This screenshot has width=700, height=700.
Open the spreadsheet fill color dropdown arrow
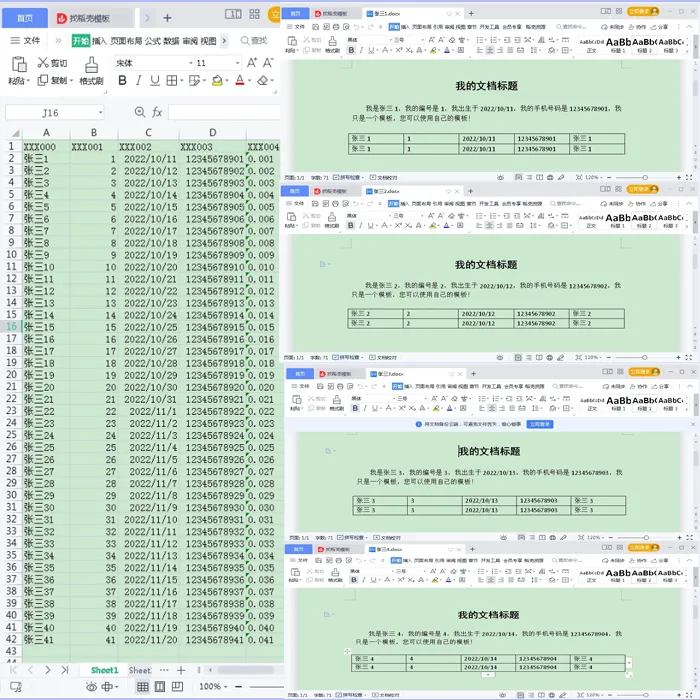click(227, 81)
